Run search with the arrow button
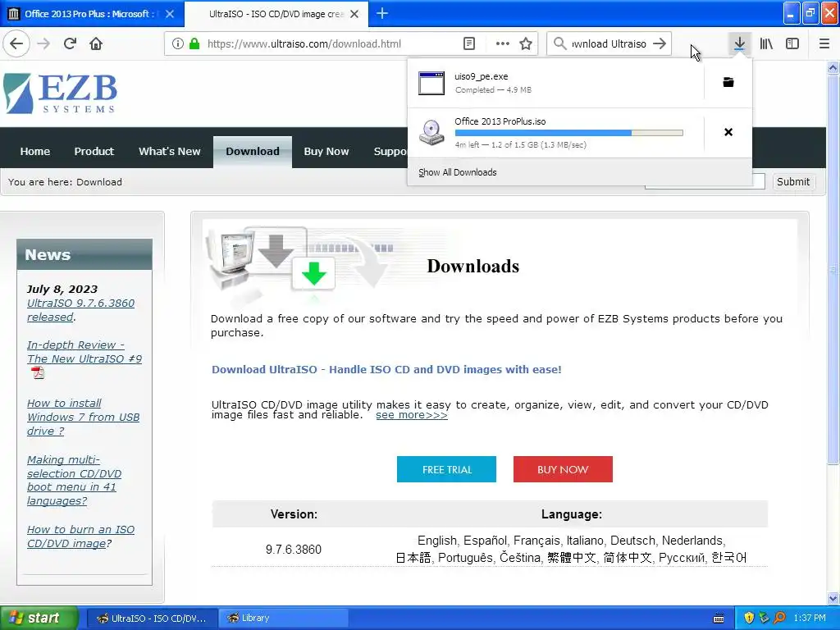The width and height of the screenshot is (840, 630). 660,44
